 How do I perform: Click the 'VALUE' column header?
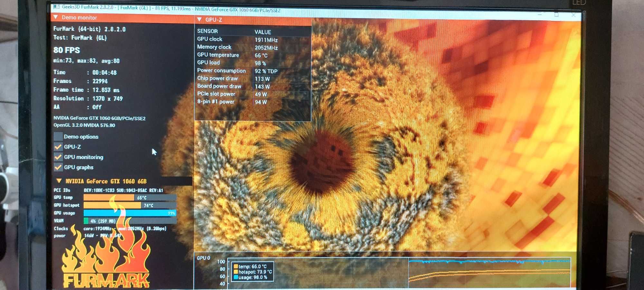pyautogui.click(x=263, y=32)
